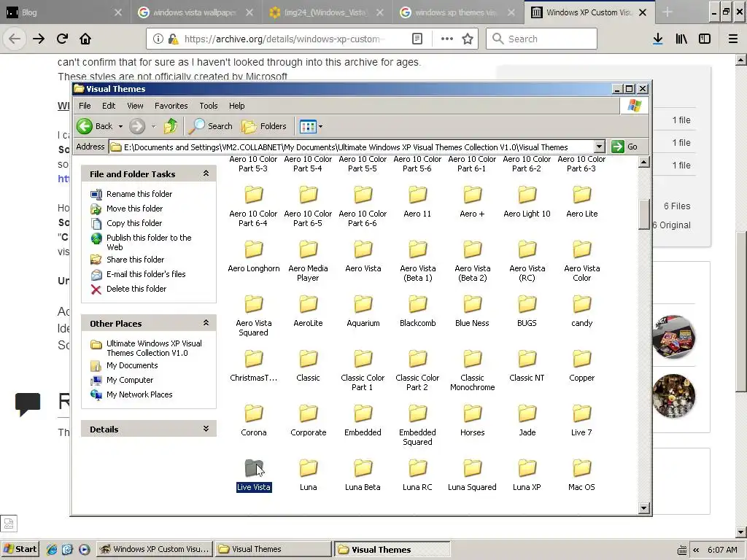Expand the Address bar dropdown

tap(600, 147)
